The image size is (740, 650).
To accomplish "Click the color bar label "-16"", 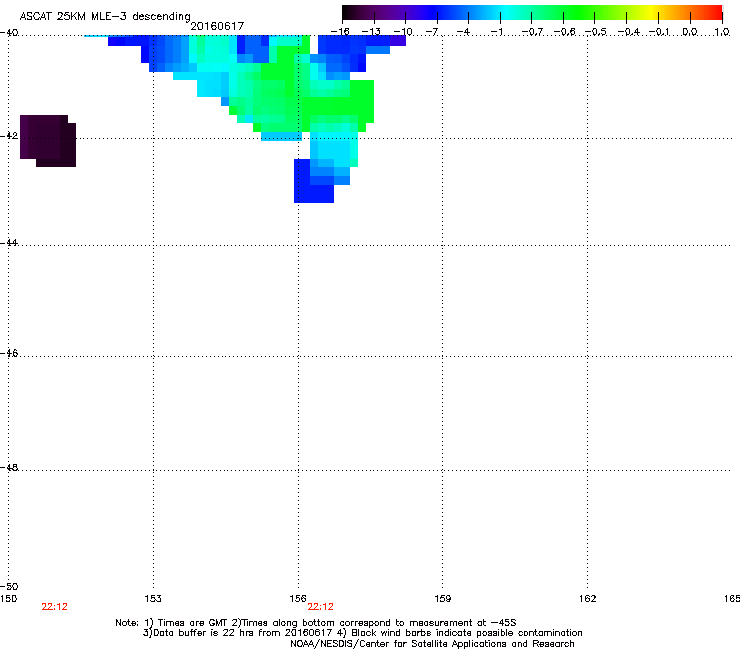I will [x=340, y=32].
